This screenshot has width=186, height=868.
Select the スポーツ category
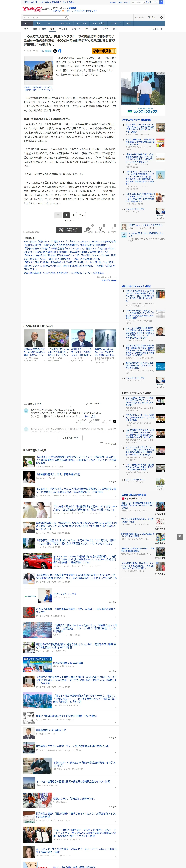(76, 29)
